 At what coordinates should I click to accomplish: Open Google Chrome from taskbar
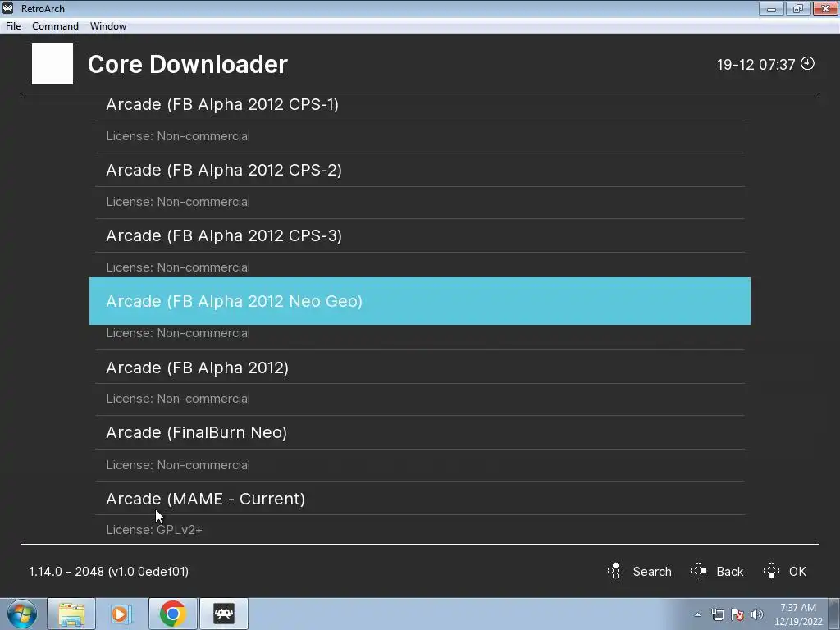point(172,614)
